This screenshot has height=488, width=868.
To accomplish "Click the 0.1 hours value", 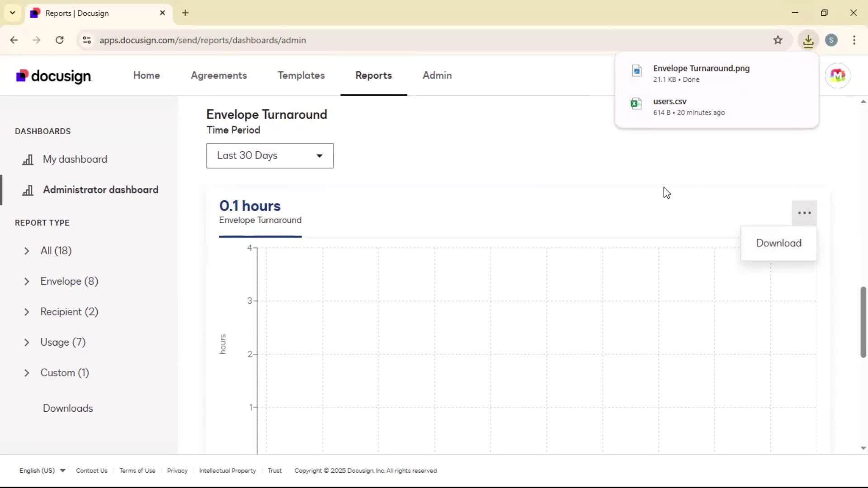I will (250, 206).
